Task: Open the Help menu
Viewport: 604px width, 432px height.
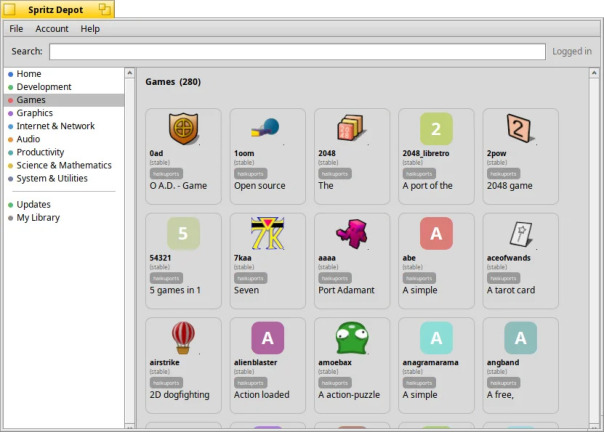Action: tap(90, 29)
